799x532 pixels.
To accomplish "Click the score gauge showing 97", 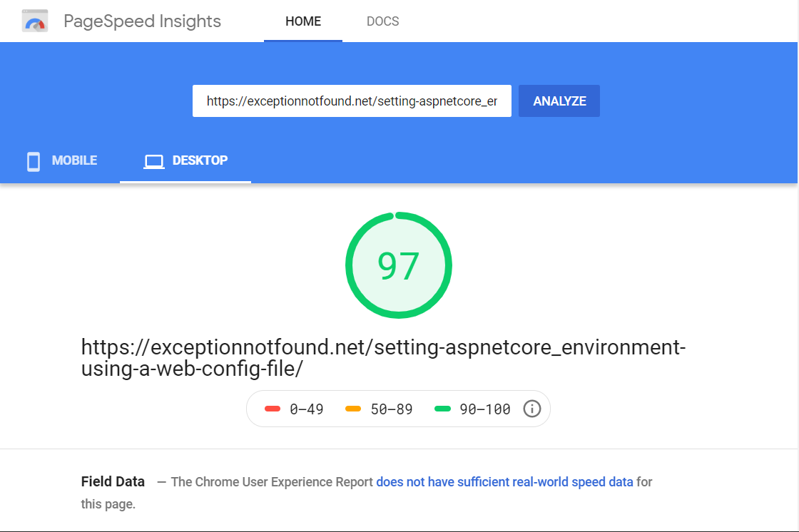I will click(x=399, y=265).
